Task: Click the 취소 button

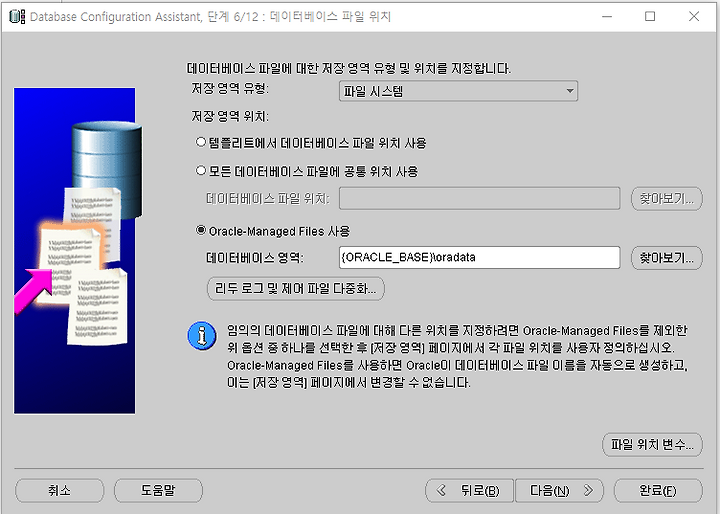Action: click(x=60, y=491)
